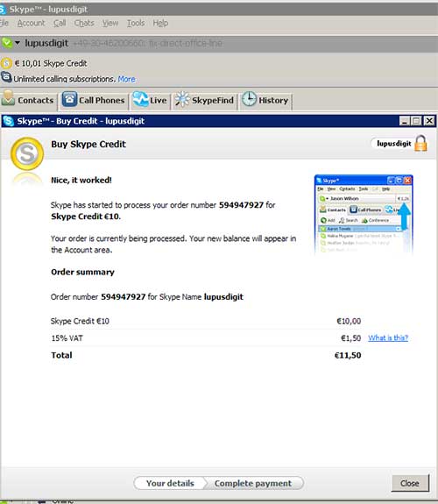This screenshot has width=438, height=504.
Task: Click the History clock icon
Action: click(249, 99)
